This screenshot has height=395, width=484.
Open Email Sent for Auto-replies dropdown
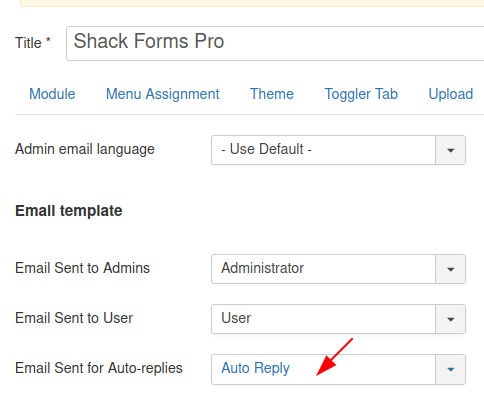coord(338,369)
